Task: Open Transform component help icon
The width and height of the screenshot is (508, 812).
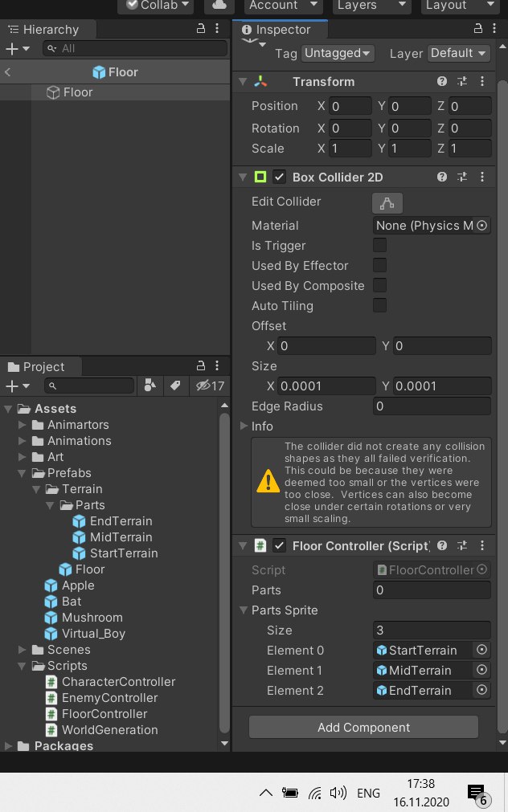Action: tap(441, 81)
